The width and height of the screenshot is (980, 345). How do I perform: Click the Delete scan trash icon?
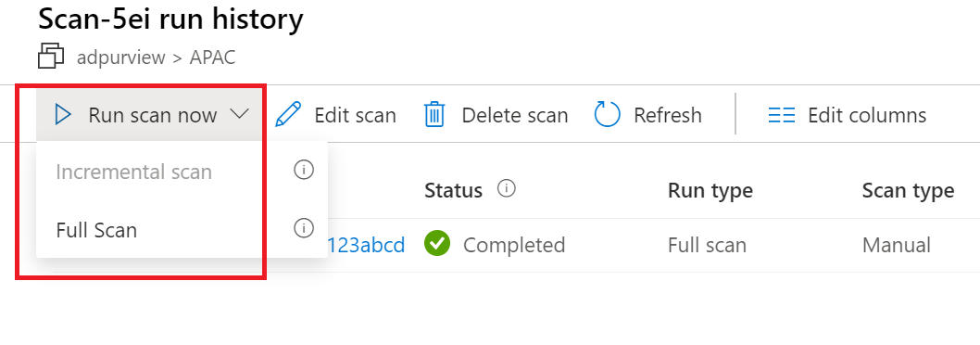point(434,115)
